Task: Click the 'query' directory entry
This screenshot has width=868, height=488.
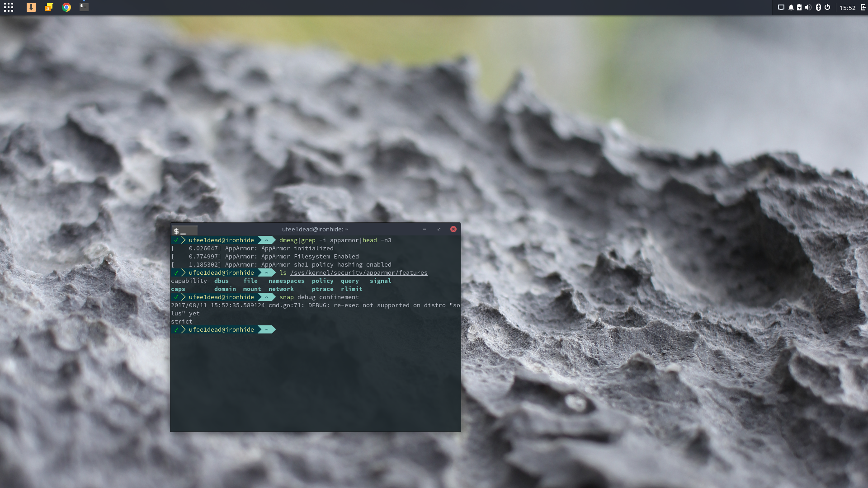Action: 350,281
